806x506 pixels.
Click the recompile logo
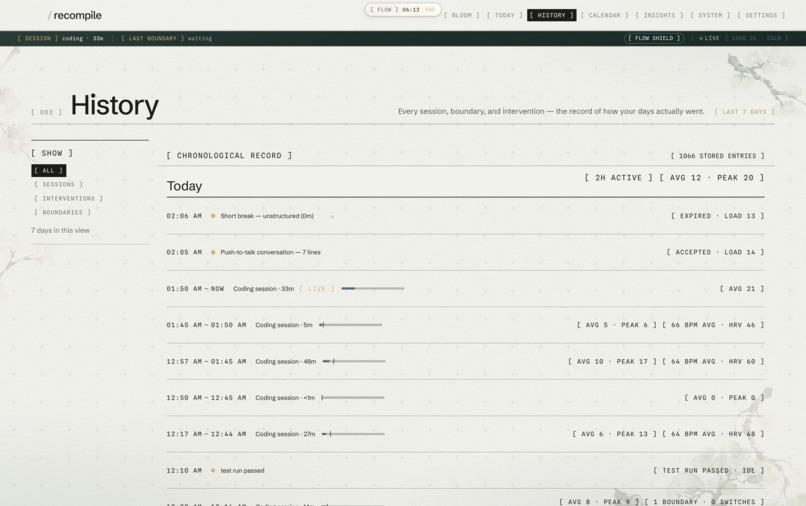pos(75,15)
